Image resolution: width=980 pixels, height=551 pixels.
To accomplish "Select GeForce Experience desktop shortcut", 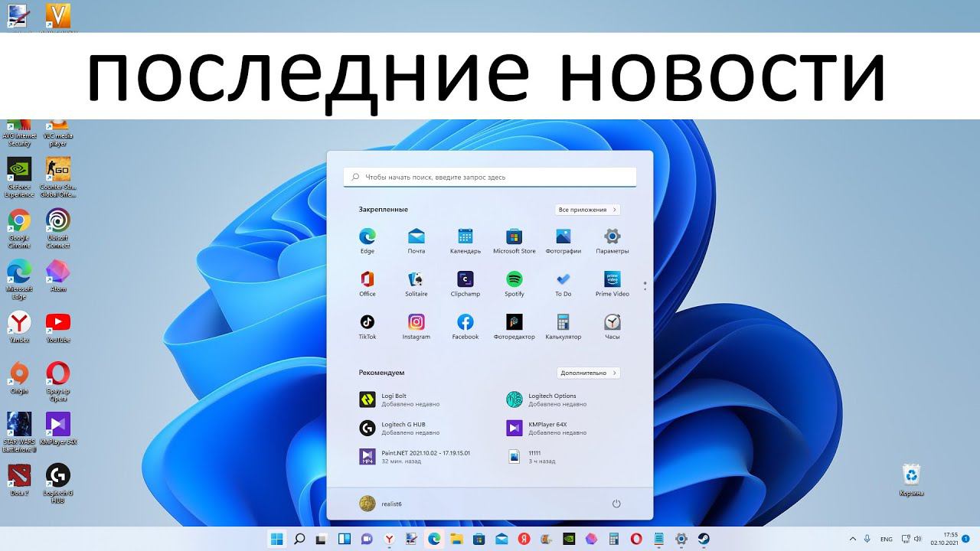I will pos(19,178).
